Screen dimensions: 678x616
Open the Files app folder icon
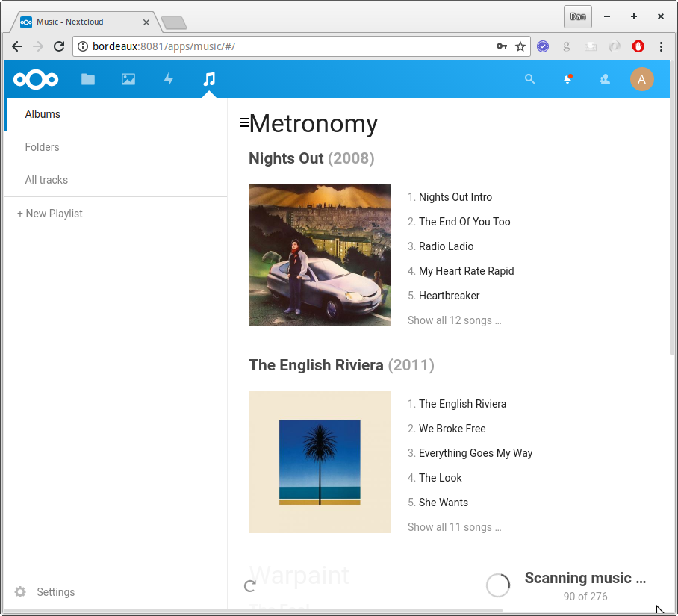(x=88, y=80)
